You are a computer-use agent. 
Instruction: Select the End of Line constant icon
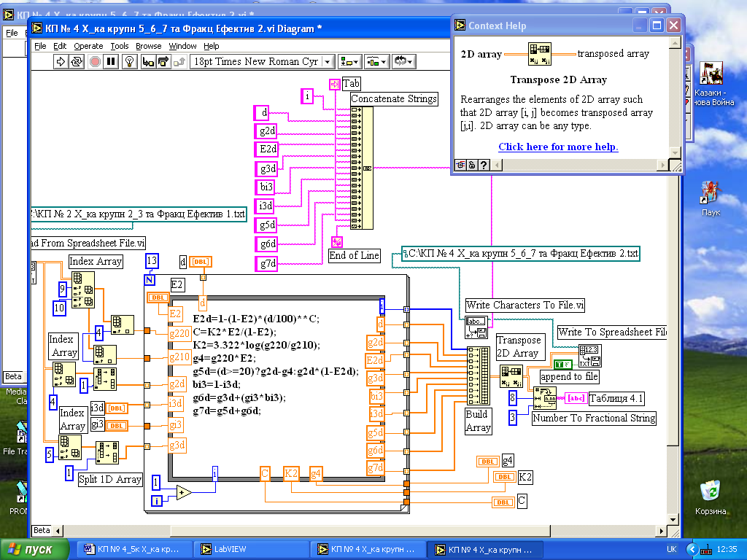pos(337,242)
